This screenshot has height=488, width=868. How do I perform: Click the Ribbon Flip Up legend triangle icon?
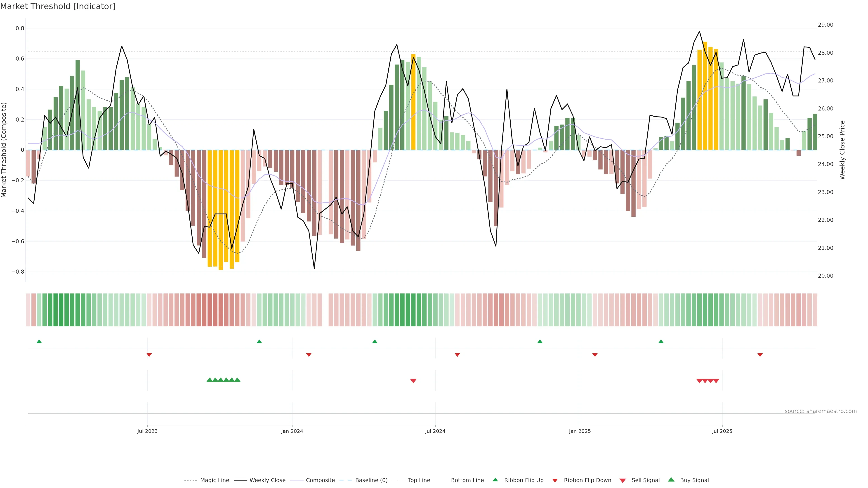[x=495, y=480]
